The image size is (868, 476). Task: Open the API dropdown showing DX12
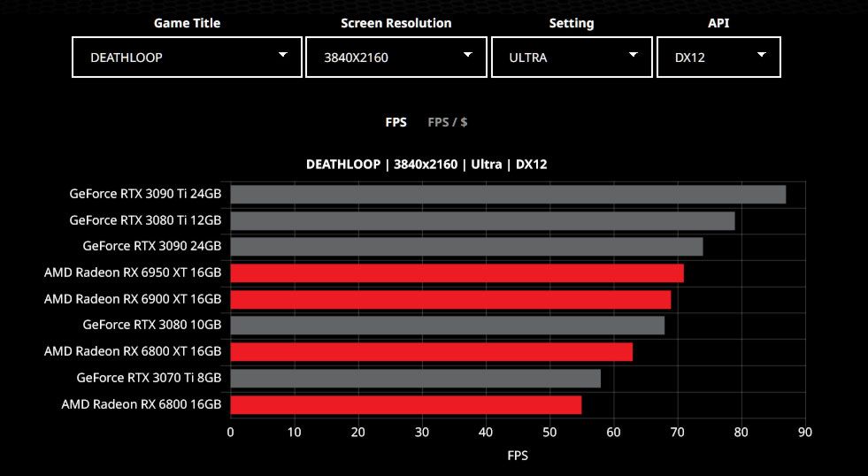tap(718, 57)
